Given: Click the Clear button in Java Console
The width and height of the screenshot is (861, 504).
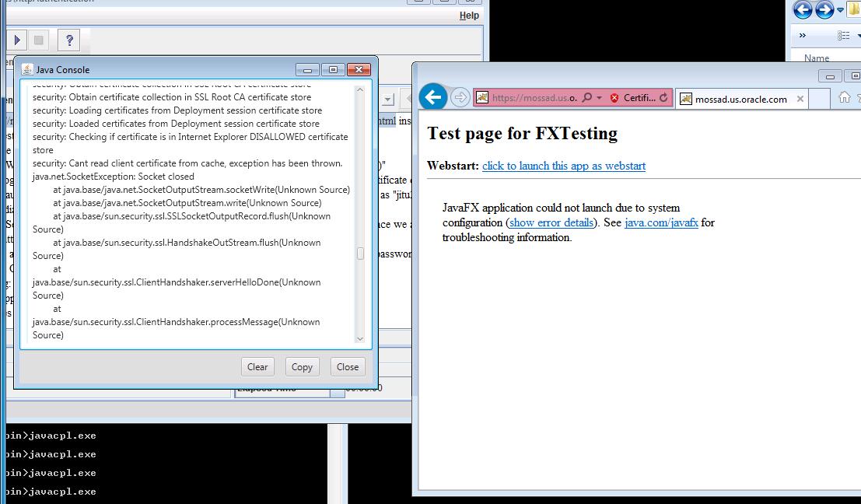Looking at the screenshot, I should pyautogui.click(x=257, y=367).
